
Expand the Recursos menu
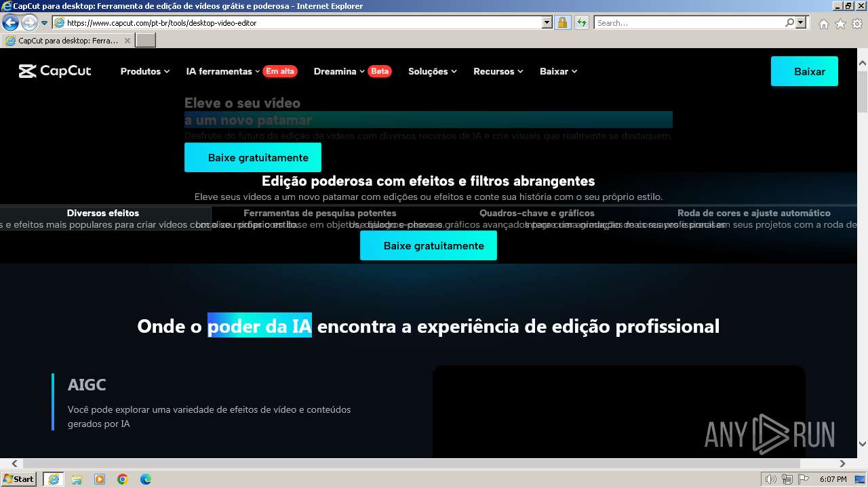click(498, 71)
